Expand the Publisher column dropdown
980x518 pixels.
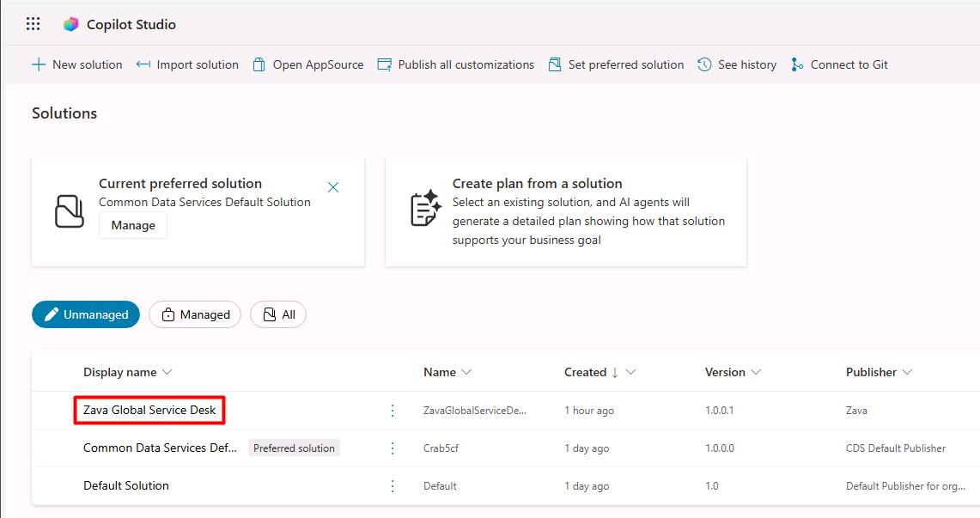pos(907,372)
